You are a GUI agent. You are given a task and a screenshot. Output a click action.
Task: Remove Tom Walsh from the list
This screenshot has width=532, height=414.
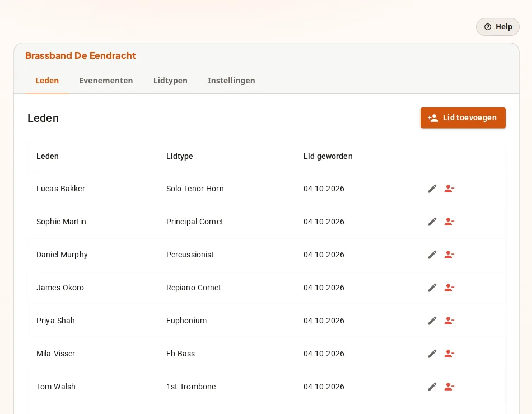click(449, 387)
